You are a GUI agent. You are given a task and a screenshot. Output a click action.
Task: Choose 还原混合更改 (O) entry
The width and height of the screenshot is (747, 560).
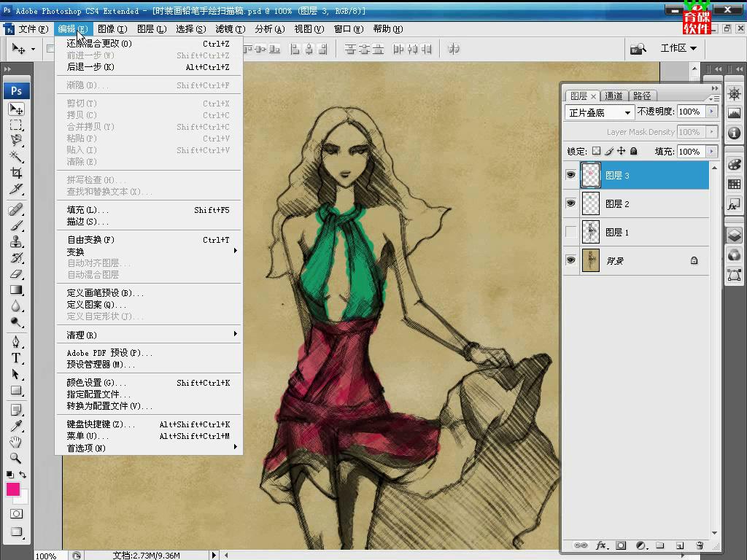(x=148, y=43)
